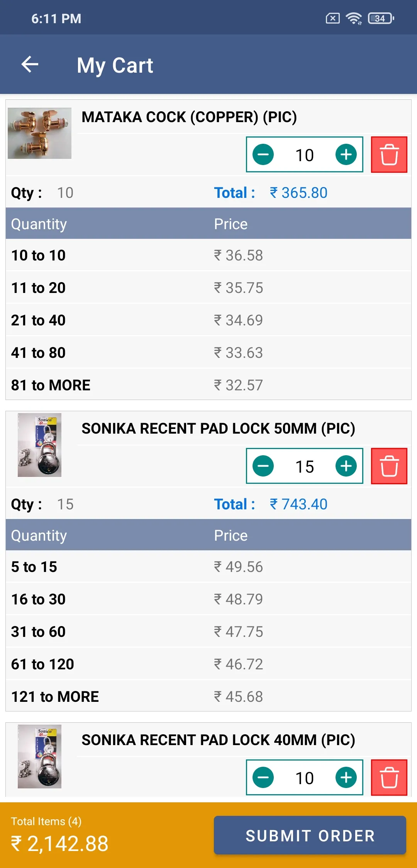The image size is (417, 868).
Task: Open the Mataka Cock product thumbnail
Action: click(x=39, y=133)
